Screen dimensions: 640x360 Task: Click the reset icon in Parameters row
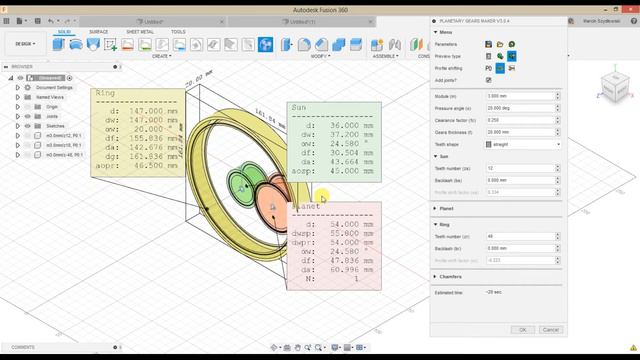(512, 44)
